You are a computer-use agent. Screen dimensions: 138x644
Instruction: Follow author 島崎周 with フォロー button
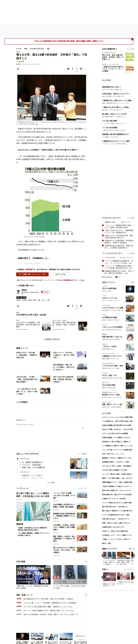pos(45,292)
